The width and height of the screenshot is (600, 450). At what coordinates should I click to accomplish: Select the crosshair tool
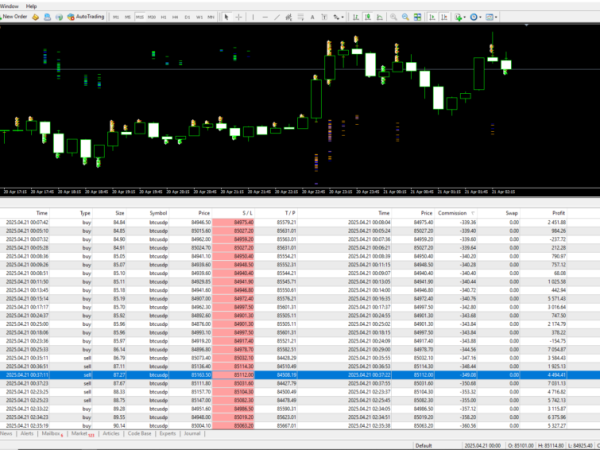(x=238, y=17)
